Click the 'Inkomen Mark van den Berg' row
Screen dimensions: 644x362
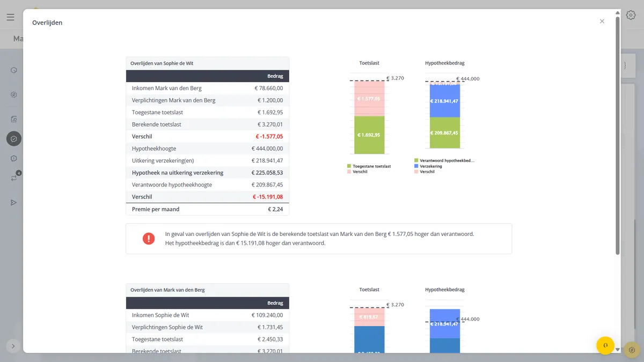(207, 88)
